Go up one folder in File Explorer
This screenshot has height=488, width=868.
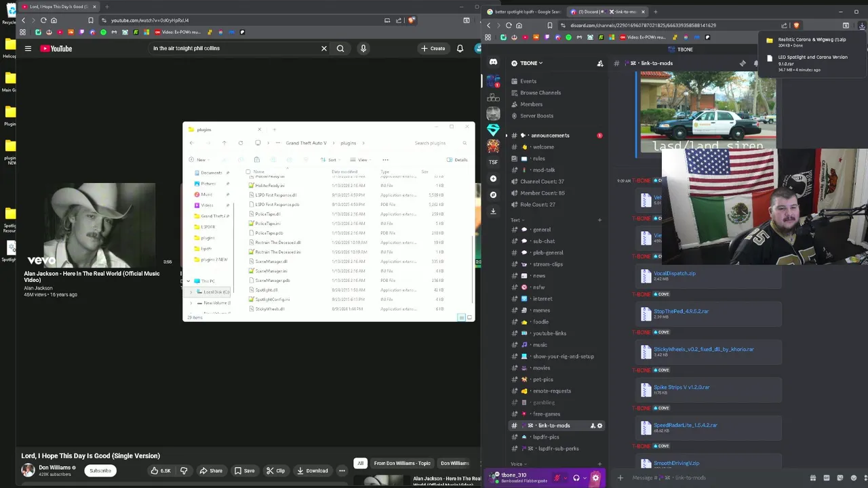pyautogui.click(x=224, y=143)
